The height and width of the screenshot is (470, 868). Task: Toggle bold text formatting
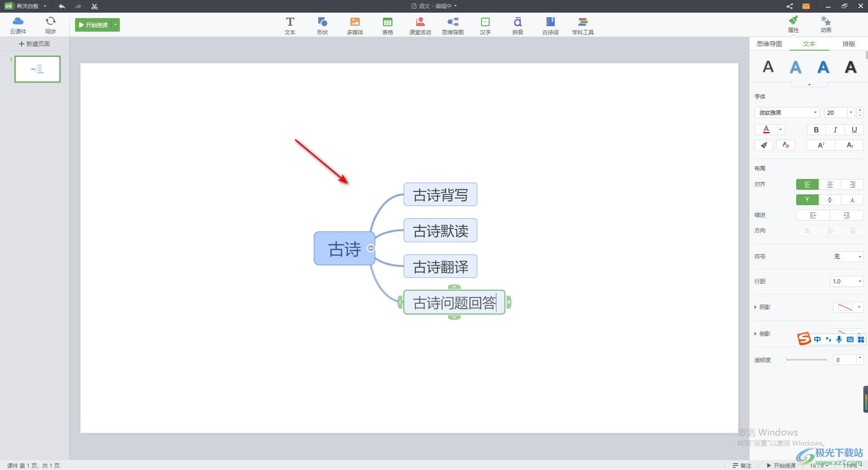click(816, 130)
